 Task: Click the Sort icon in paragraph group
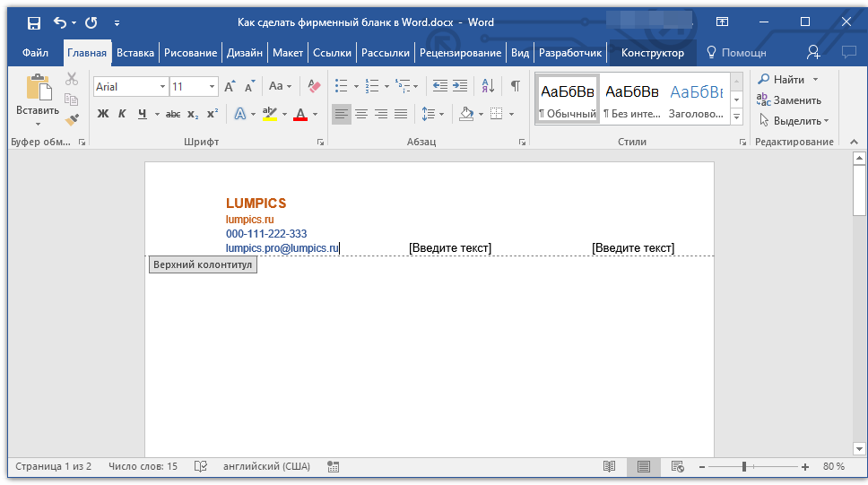[488, 86]
